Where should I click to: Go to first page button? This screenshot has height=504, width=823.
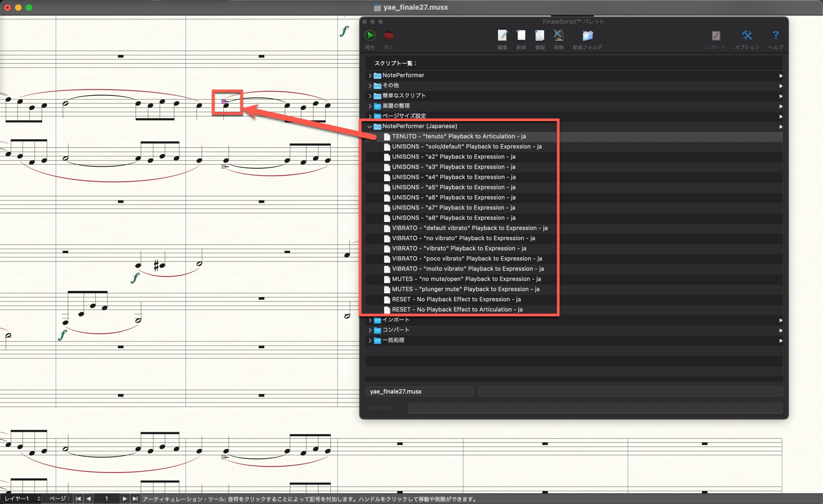[x=78, y=499]
